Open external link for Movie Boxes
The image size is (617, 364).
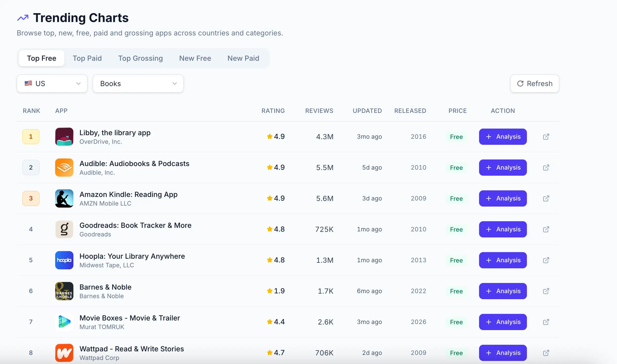tap(546, 322)
